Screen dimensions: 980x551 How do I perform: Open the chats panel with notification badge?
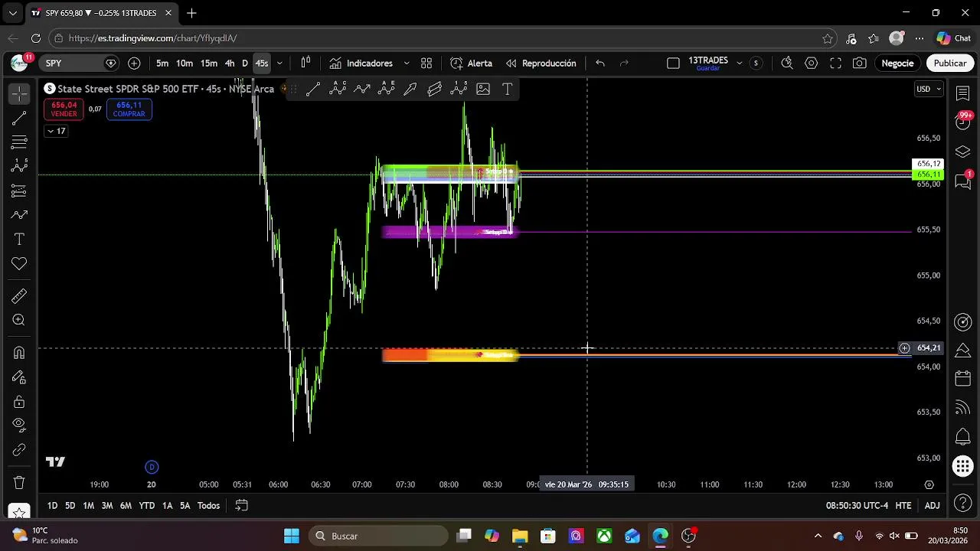[963, 181]
